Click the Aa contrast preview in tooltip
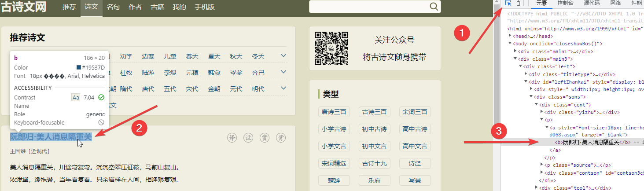Viewport: 644px width, 191px height. (76, 97)
